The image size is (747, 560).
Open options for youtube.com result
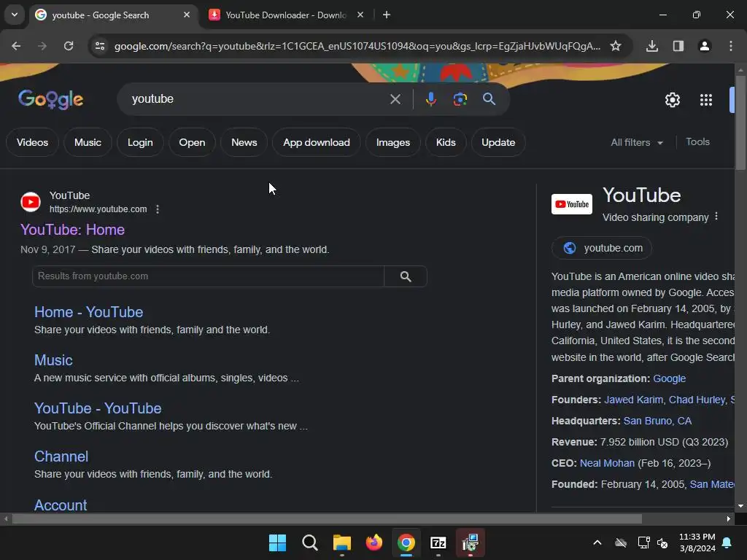[158, 209]
